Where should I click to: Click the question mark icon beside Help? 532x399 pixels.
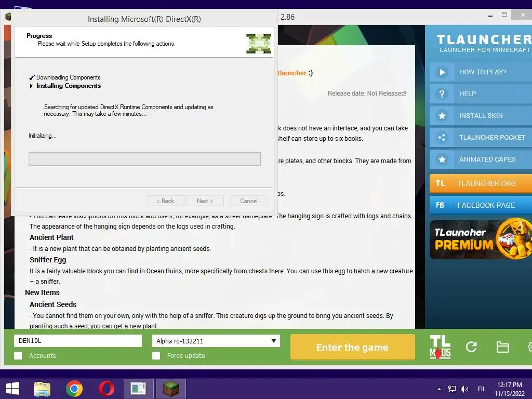442,94
